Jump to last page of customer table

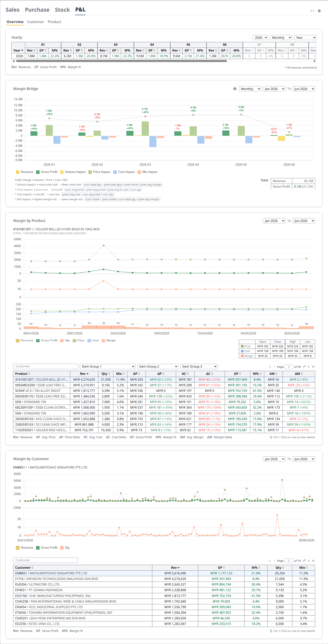tap(313, 561)
